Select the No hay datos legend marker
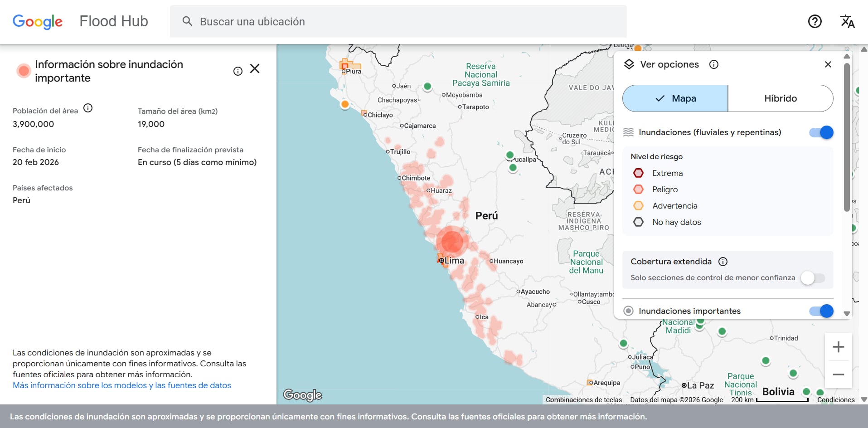 point(639,222)
